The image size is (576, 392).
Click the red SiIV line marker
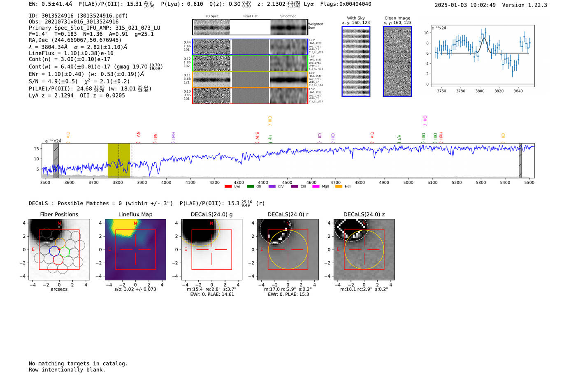coord(257,137)
